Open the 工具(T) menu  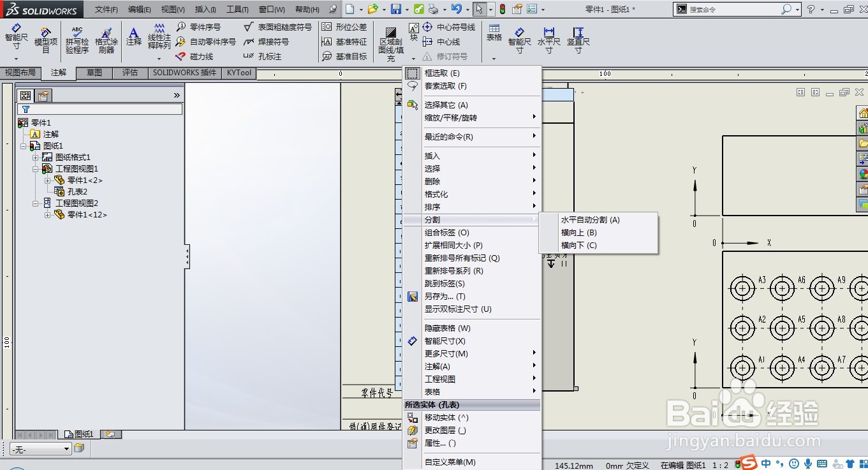pyautogui.click(x=237, y=10)
